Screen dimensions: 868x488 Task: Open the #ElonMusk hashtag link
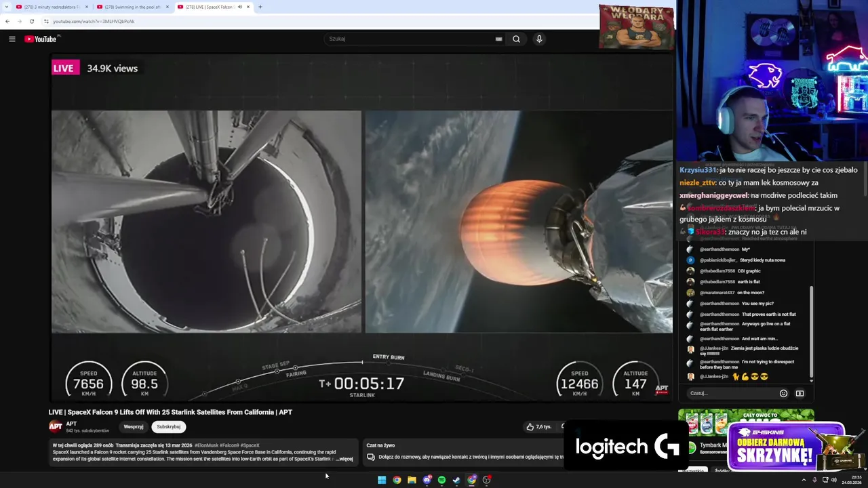pyautogui.click(x=207, y=445)
